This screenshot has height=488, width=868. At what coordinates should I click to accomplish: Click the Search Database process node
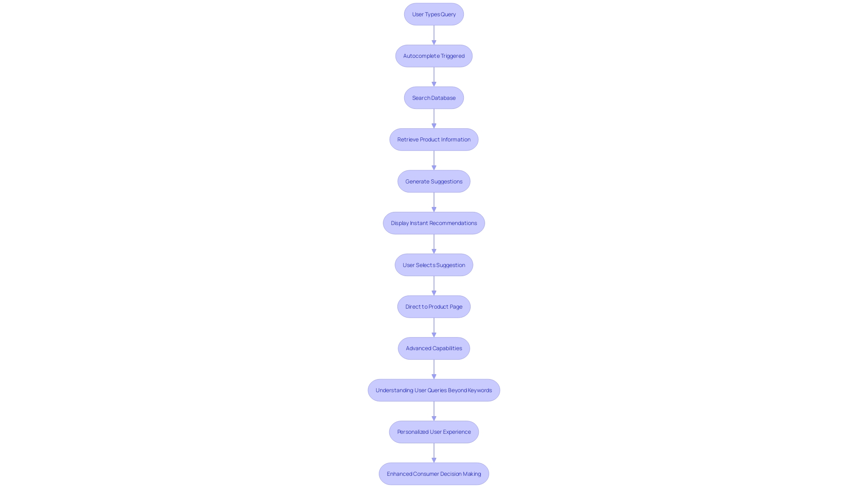coord(434,97)
